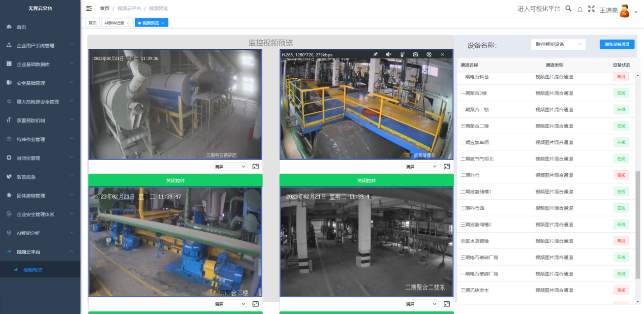644x314 pixels.
Task: Collapse the sidebar with the hamburger icon
Action: tap(89, 8)
